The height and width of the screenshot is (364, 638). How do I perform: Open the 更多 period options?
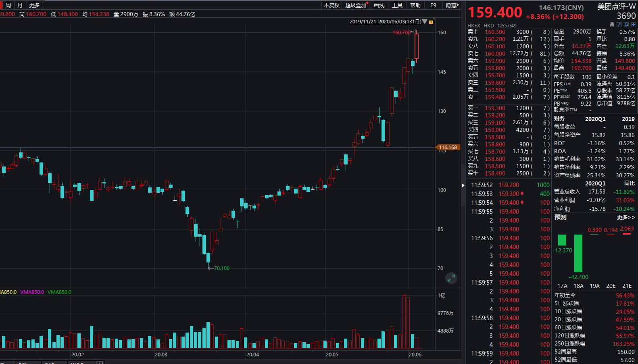pos(34,5)
